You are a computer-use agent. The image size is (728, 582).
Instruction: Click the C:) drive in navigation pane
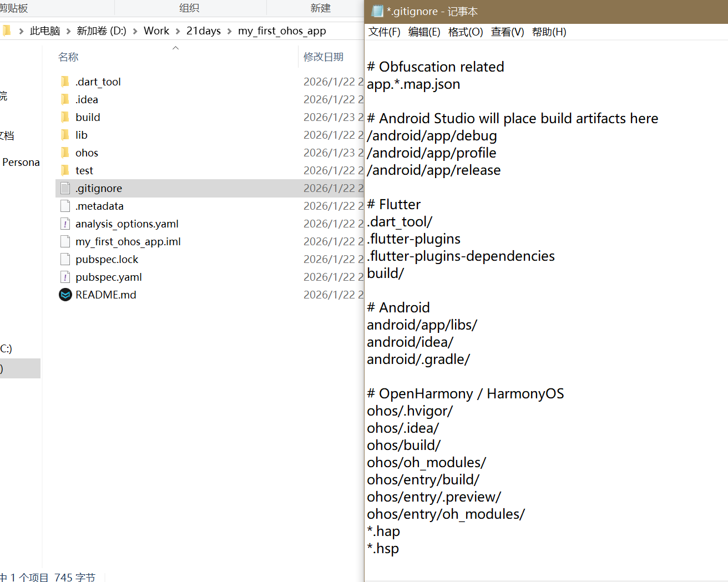tap(6, 348)
